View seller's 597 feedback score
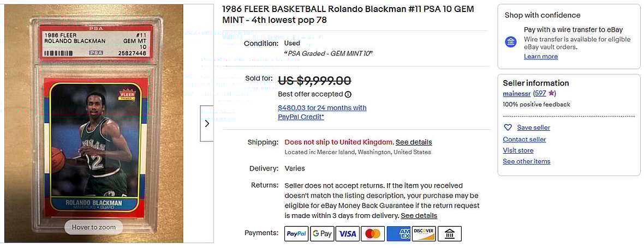644x248 pixels. click(x=540, y=94)
